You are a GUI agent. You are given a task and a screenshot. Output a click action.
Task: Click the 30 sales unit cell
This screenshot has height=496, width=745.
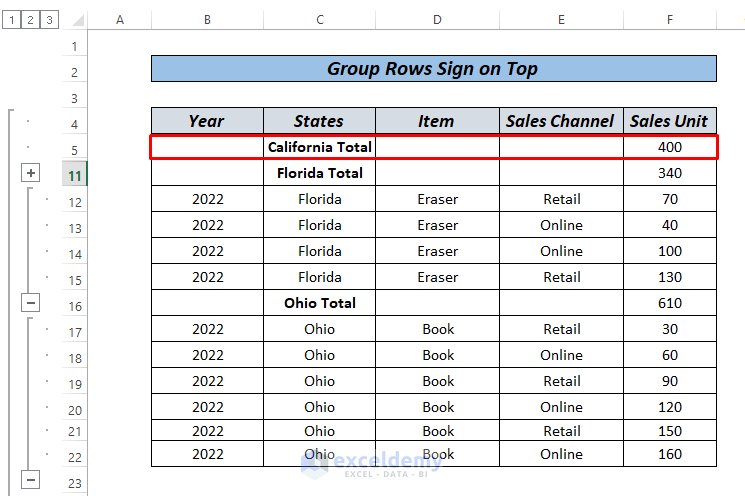(x=670, y=329)
